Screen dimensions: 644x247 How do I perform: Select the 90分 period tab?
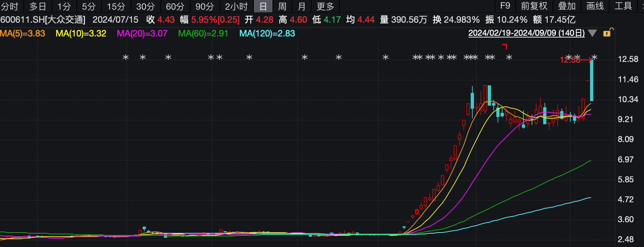[205, 6]
